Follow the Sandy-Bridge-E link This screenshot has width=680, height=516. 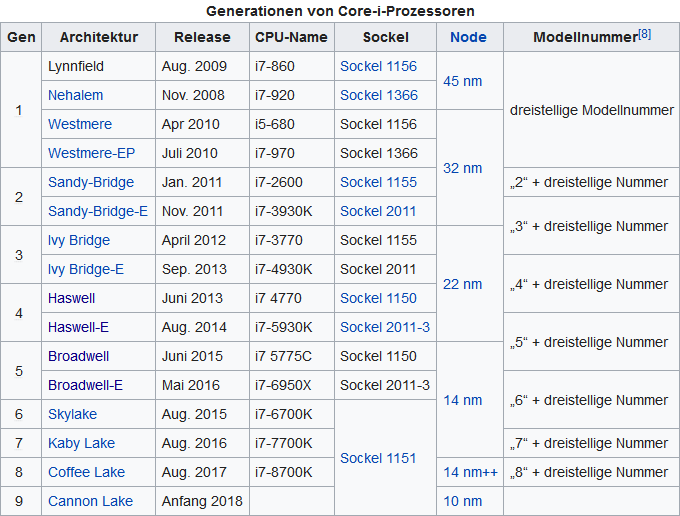[98, 211]
